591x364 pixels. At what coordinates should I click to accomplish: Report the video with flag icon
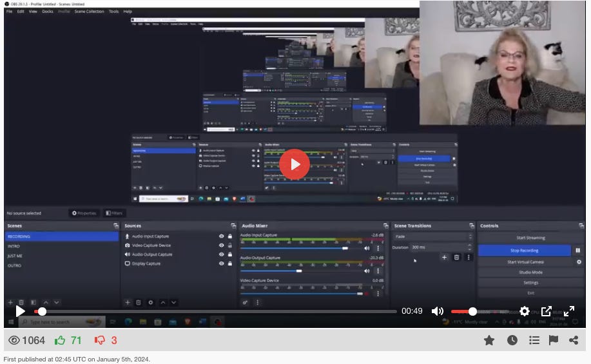point(554,341)
